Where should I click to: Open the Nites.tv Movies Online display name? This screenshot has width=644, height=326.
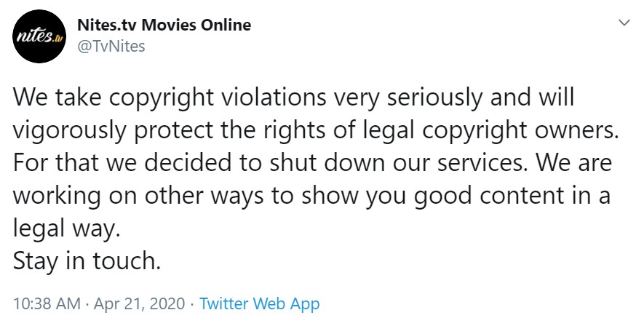164,25
